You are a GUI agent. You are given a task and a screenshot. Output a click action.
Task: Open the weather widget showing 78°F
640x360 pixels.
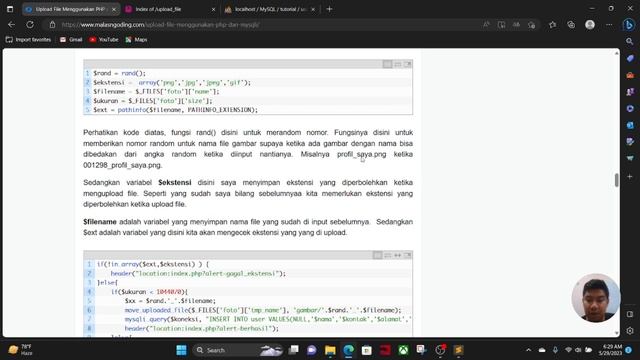pyautogui.click(x=20, y=350)
